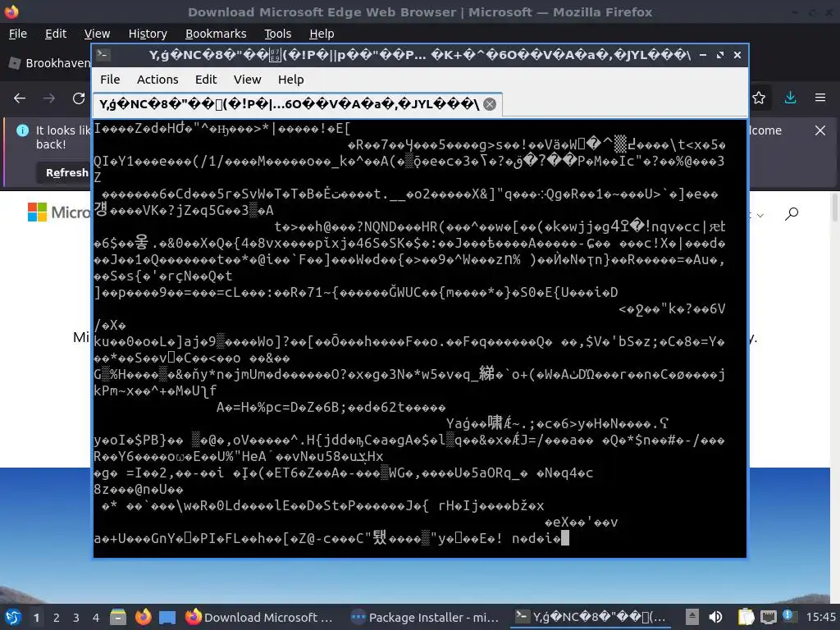Click Firefox forward arrow
840x630 pixels.
point(49,98)
